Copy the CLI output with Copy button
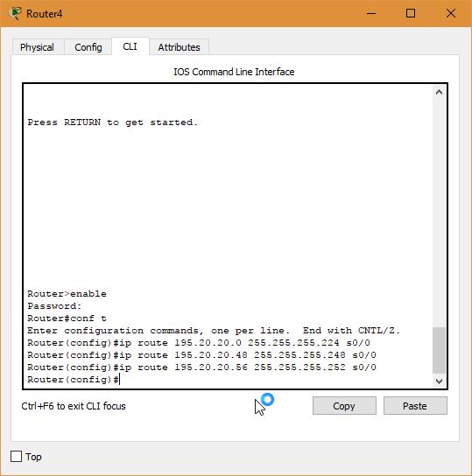472x476 pixels. click(x=344, y=406)
